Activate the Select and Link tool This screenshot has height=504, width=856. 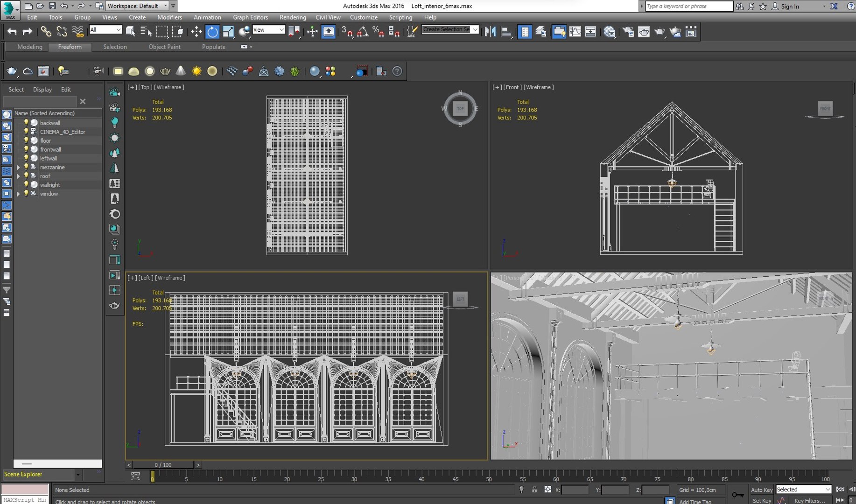[46, 32]
